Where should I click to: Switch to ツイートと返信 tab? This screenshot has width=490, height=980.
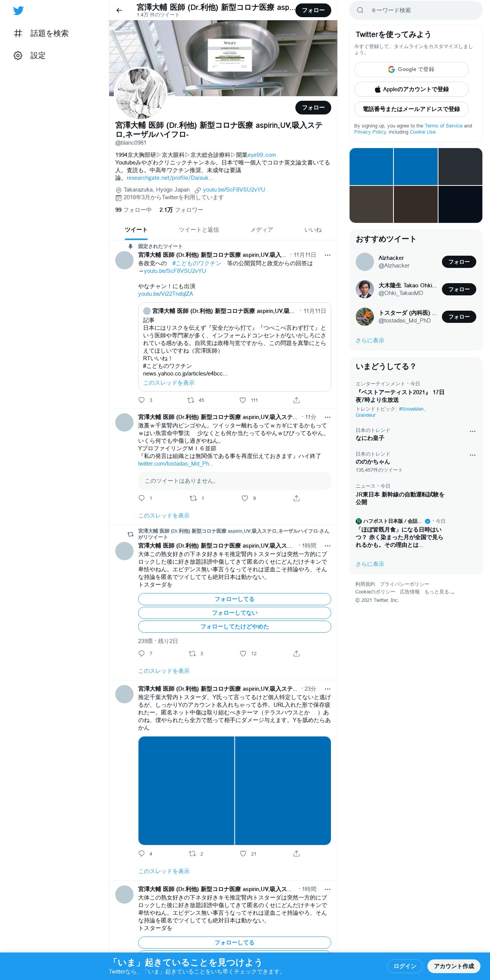[199, 230]
